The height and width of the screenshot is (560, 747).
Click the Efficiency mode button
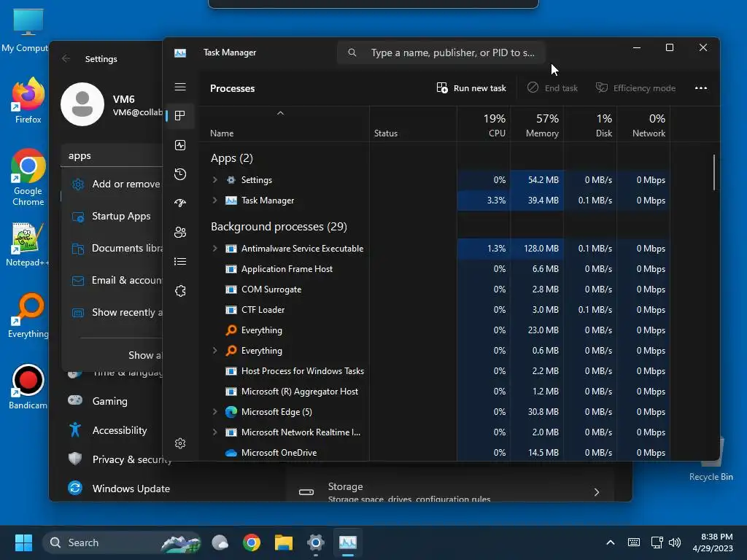pos(635,88)
